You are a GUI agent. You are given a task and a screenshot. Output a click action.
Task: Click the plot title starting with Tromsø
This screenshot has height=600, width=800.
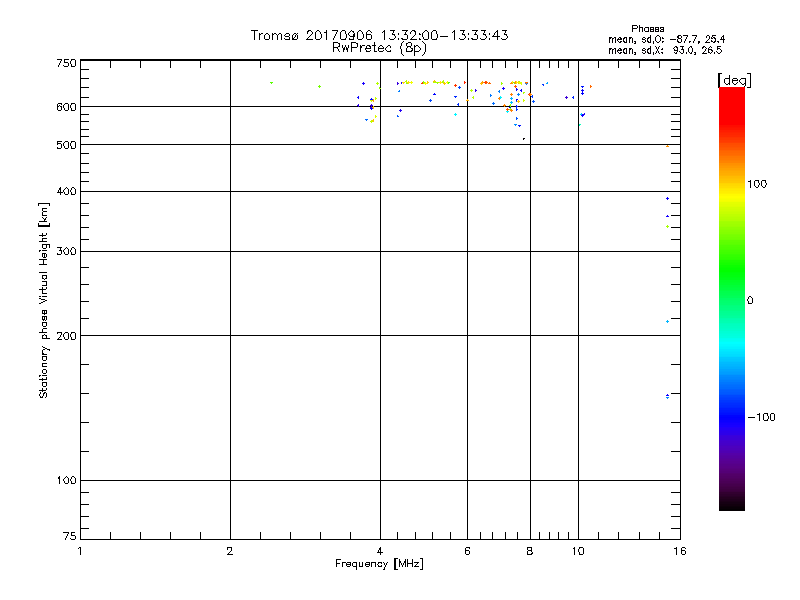pos(379,35)
